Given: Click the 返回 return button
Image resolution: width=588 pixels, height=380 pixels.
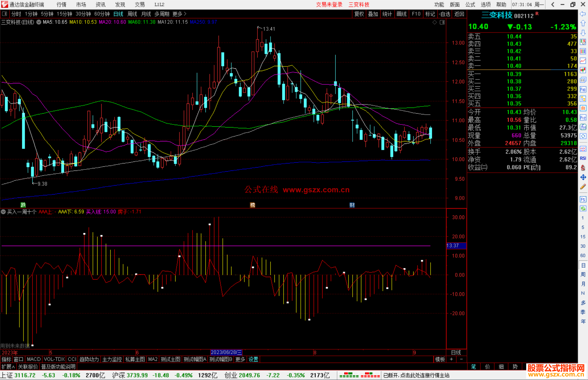Looking at the screenshot, I should 459,14.
